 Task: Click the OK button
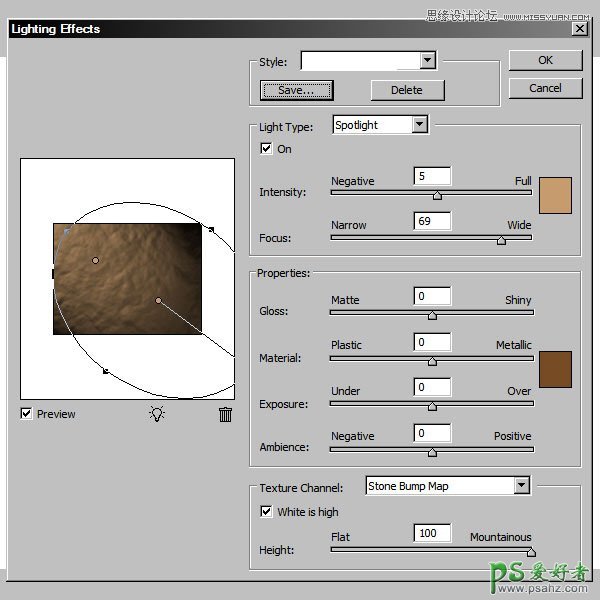[x=545, y=60]
